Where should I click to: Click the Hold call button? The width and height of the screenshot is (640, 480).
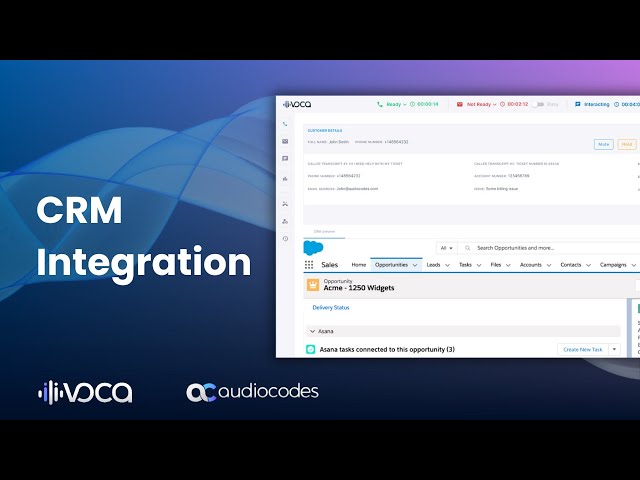pyautogui.click(x=627, y=144)
